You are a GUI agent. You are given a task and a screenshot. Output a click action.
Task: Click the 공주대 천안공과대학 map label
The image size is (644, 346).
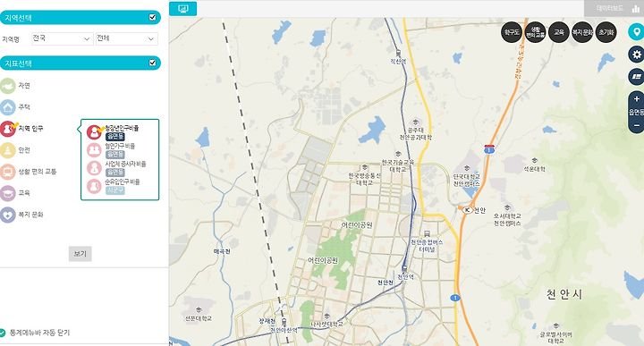tap(415, 134)
